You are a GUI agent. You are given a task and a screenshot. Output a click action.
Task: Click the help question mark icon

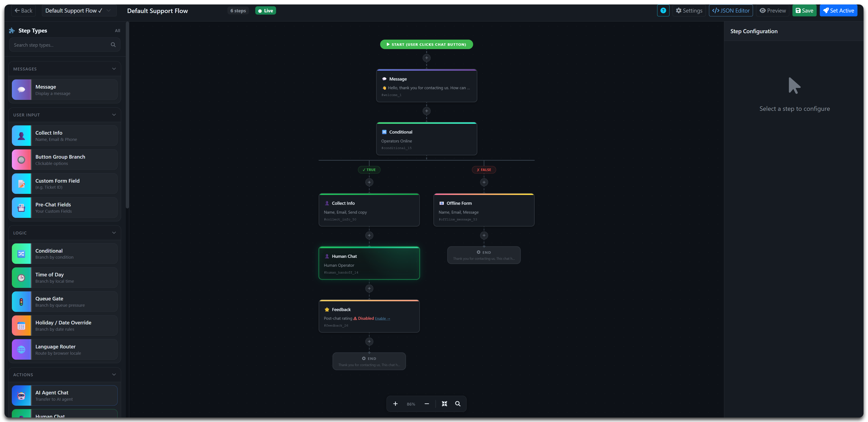(x=663, y=11)
